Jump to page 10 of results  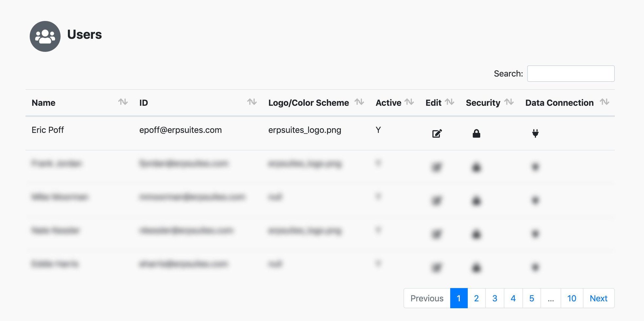click(x=572, y=298)
